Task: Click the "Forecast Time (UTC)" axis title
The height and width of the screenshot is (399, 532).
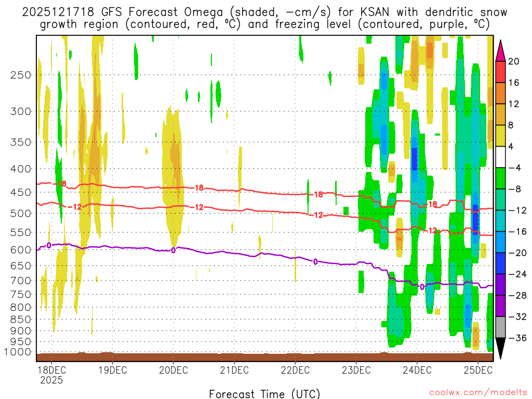Action: point(264,394)
